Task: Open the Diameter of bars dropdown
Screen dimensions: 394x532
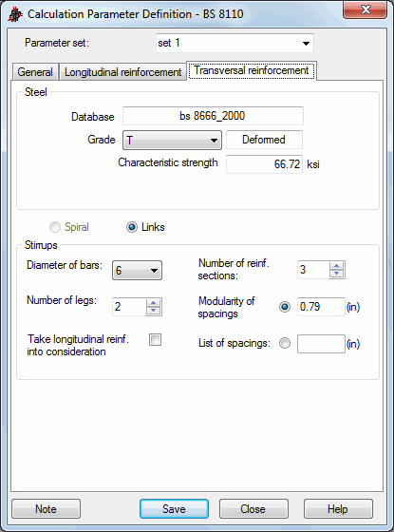Action: [137, 271]
